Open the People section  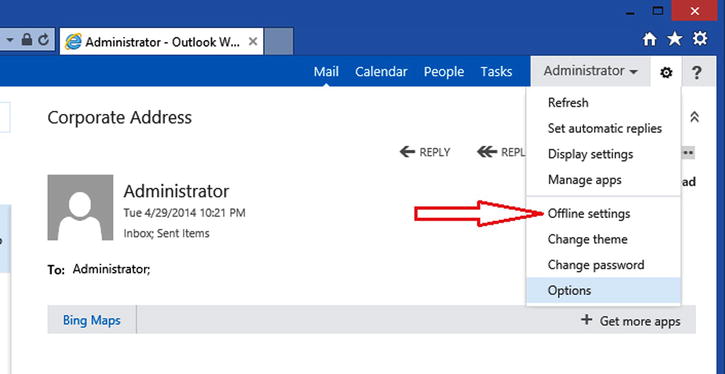click(x=444, y=72)
